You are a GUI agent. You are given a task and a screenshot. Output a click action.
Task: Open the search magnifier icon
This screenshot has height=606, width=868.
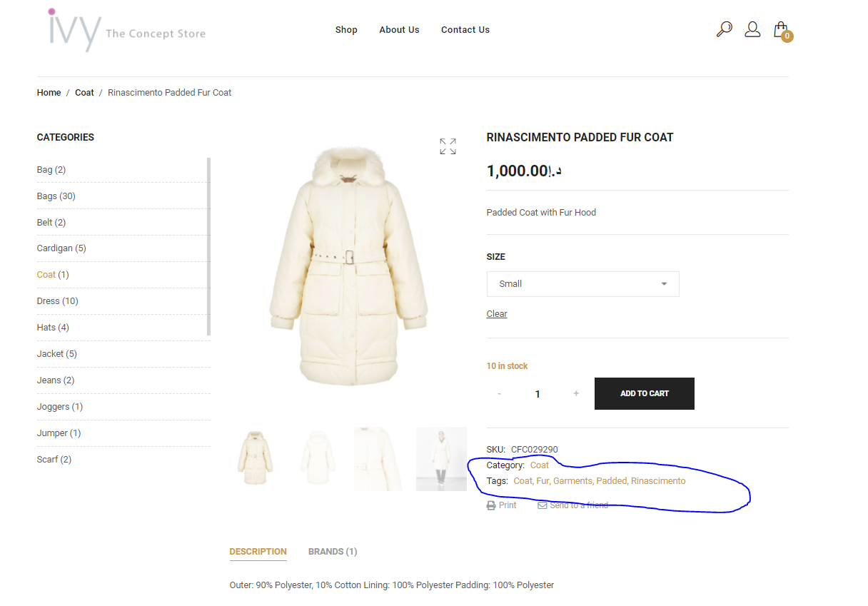pyautogui.click(x=724, y=29)
